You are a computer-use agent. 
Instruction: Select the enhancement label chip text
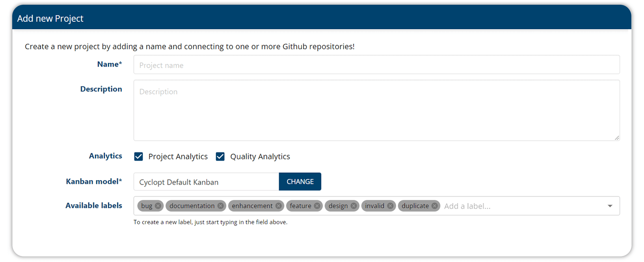click(x=252, y=206)
